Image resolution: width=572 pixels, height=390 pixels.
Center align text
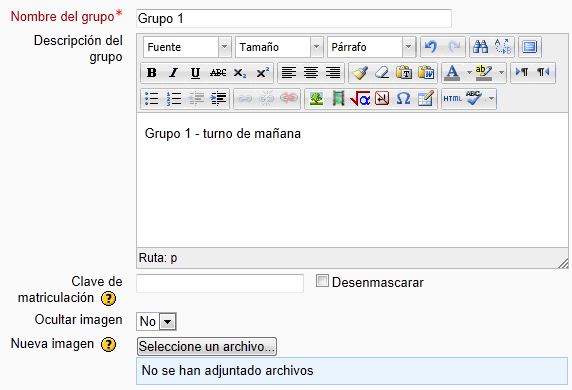(x=311, y=73)
